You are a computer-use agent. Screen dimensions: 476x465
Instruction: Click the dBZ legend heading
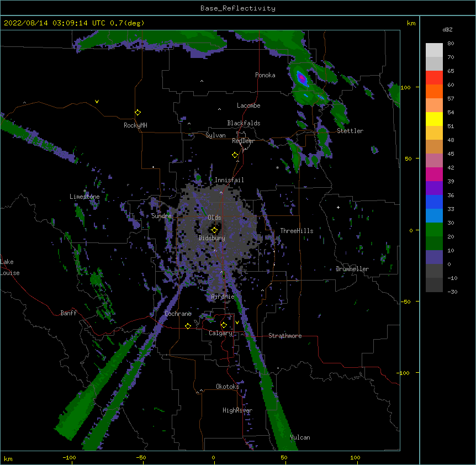click(x=447, y=30)
